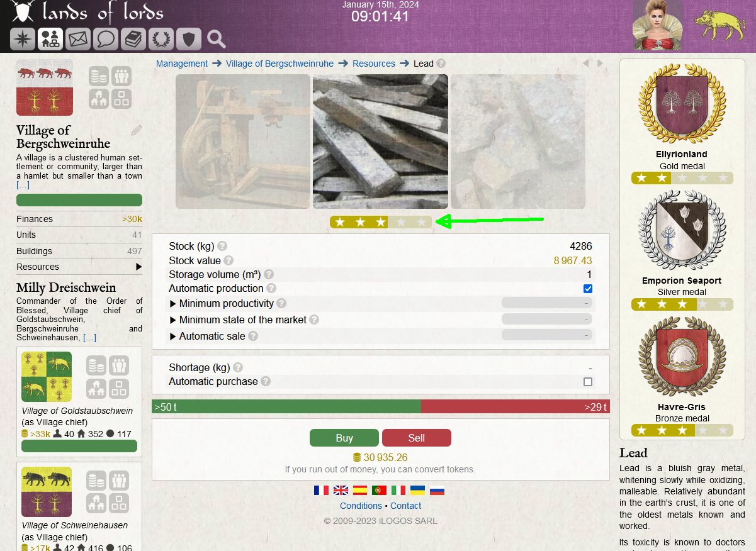Screen dimensions: 756x551
Task: Switch language with the British flag
Action: pos(341,490)
